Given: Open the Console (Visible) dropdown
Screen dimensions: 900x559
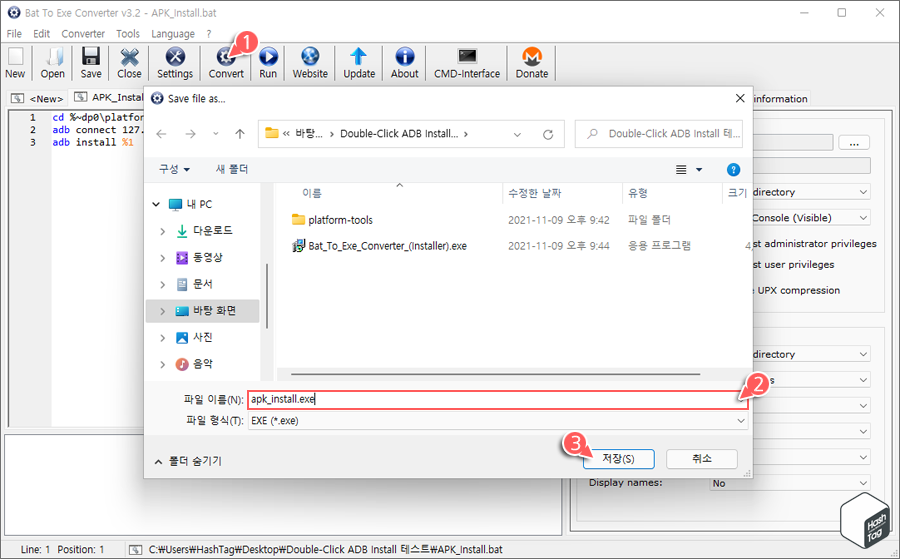Looking at the screenshot, I should click(x=811, y=218).
